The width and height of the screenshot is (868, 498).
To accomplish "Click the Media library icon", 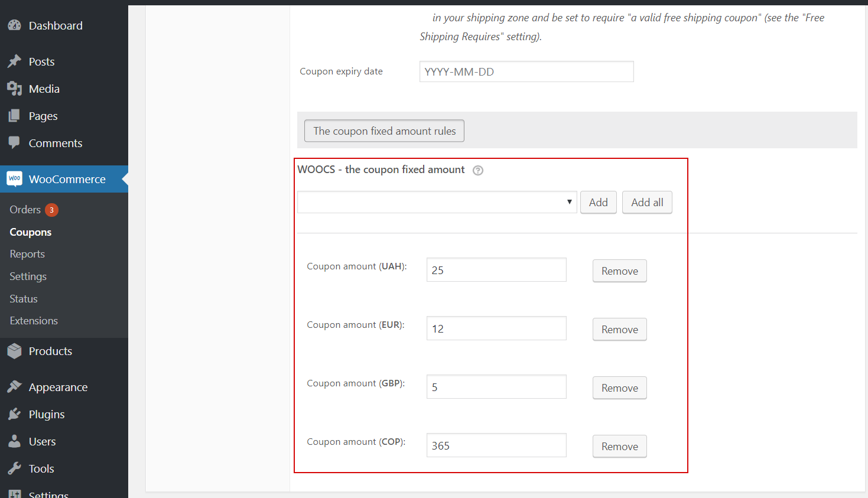I will tap(14, 89).
